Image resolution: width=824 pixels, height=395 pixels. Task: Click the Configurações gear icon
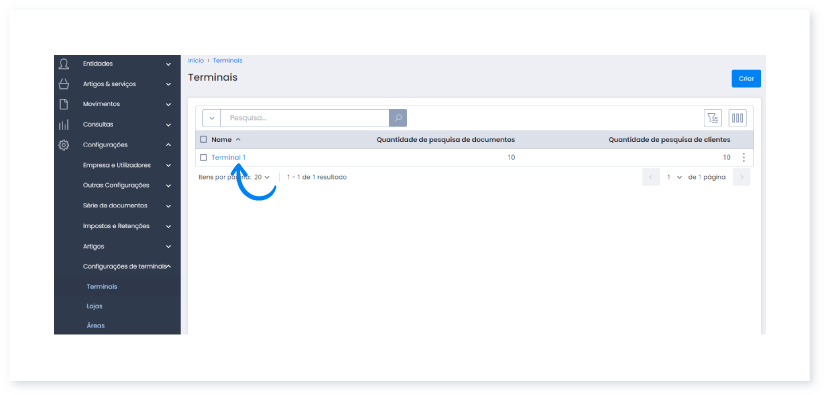point(64,145)
